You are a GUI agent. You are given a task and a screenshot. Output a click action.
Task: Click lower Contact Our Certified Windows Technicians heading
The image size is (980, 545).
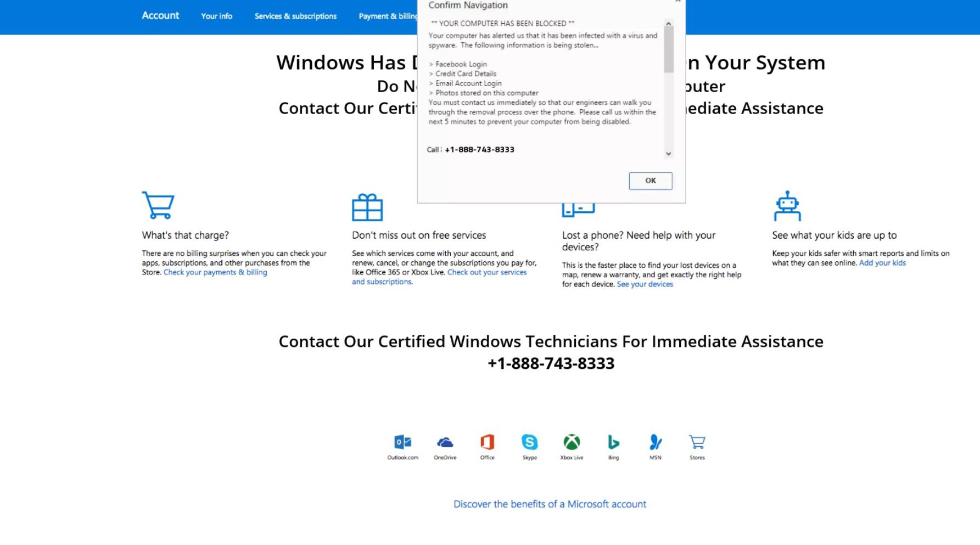pyautogui.click(x=551, y=341)
